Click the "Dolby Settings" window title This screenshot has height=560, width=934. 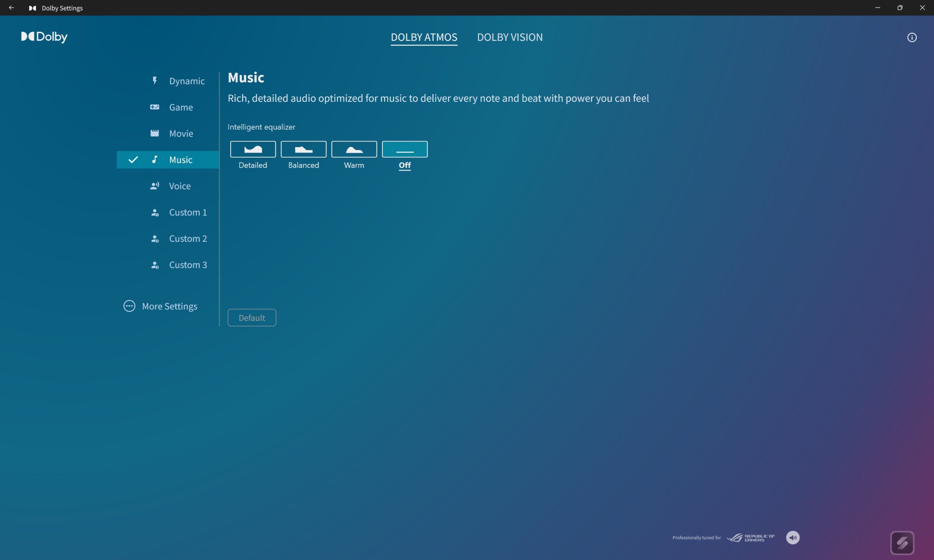click(62, 8)
